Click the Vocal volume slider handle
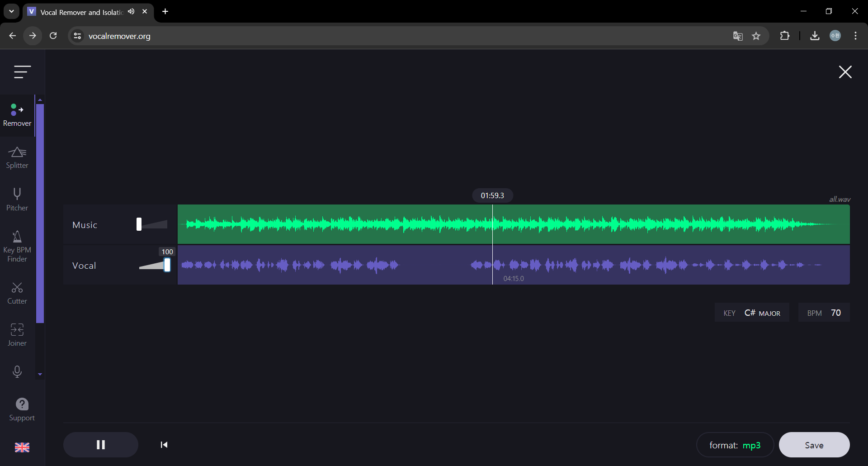The image size is (868, 466). [167, 265]
